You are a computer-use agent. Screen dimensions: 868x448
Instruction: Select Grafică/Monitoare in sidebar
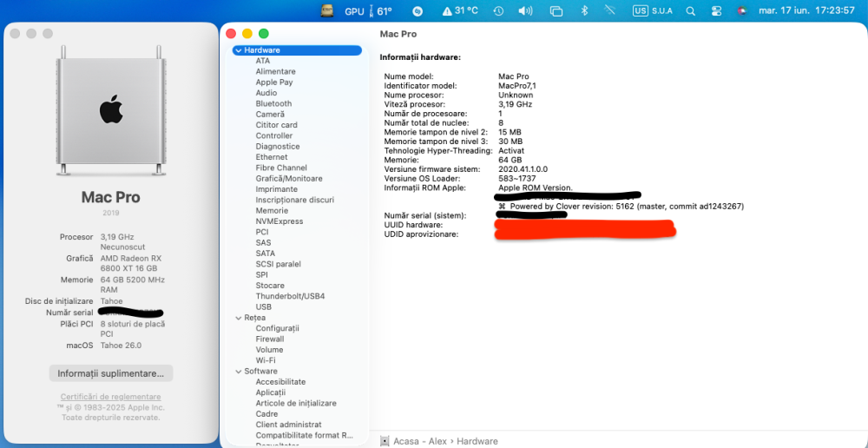289,178
